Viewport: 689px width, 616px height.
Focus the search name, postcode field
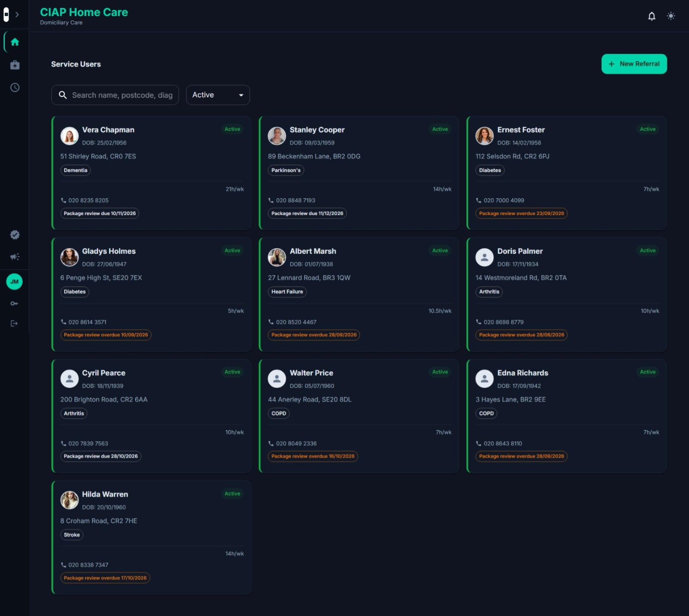[x=115, y=95]
